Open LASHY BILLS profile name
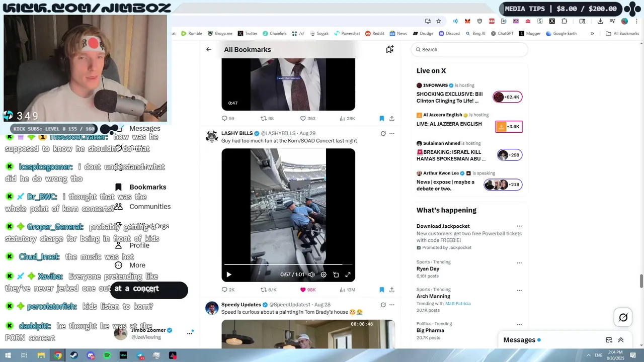The image size is (644, 362). (237, 133)
